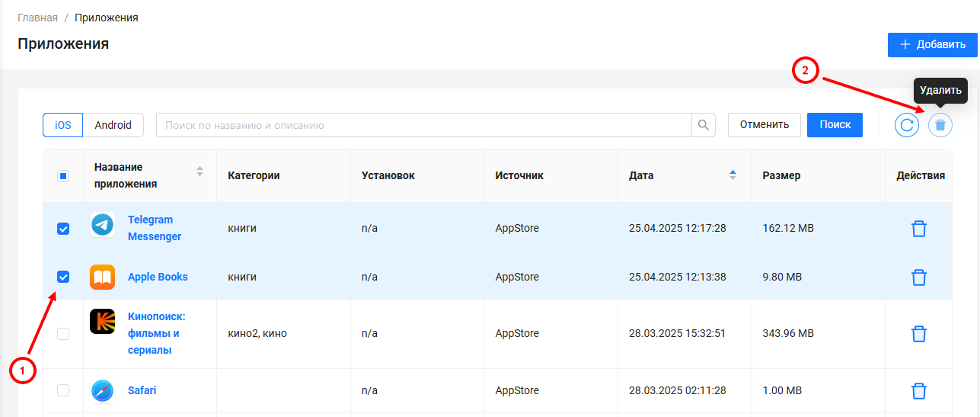This screenshot has width=980, height=417.
Task: Click the search magnifier icon
Action: pyautogui.click(x=703, y=125)
